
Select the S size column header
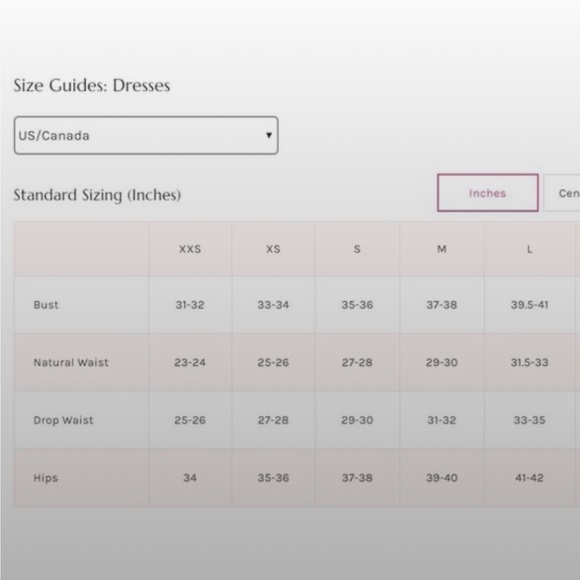[x=357, y=249]
